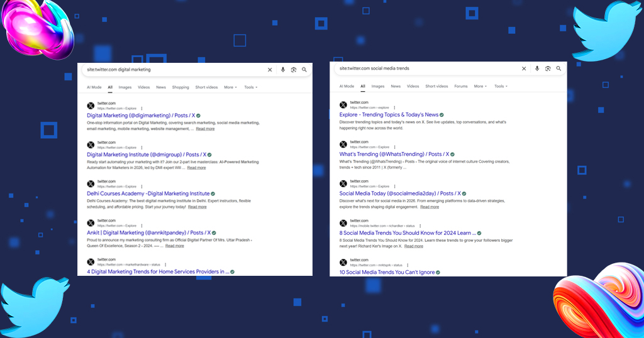Open options menu for Digital Marketing (@digimarketing) result
Image resolution: width=644 pixels, height=338 pixels.
tap(142, 109)
